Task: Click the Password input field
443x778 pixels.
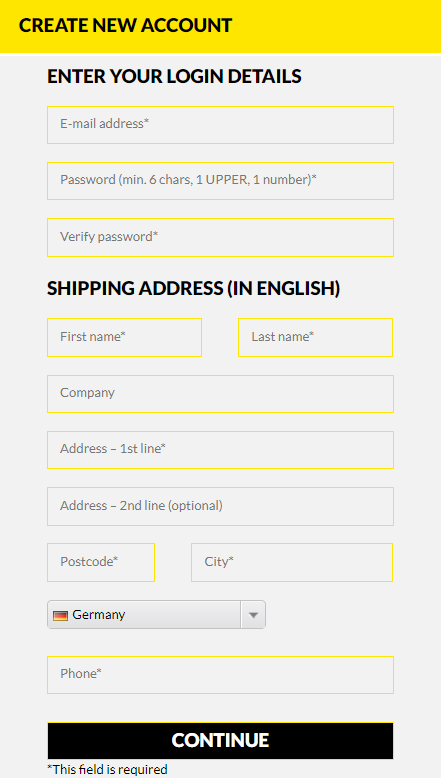Action: [x=221, y=181]
